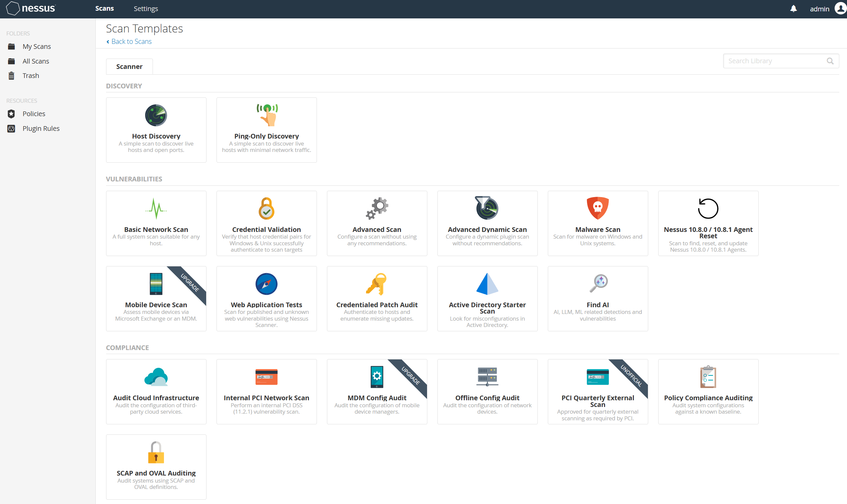Click the search magnifier in Search Library

click(x=830, y=61)
